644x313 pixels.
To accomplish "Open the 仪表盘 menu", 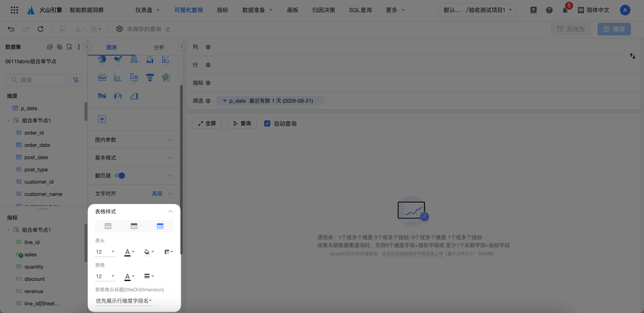I will point(147,10).
